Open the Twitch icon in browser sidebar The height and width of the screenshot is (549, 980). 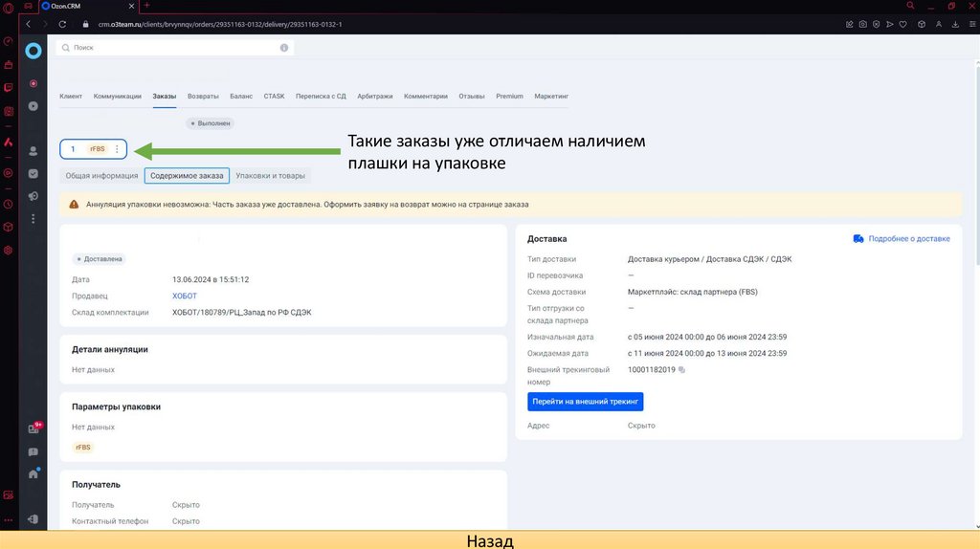point(8,87)
